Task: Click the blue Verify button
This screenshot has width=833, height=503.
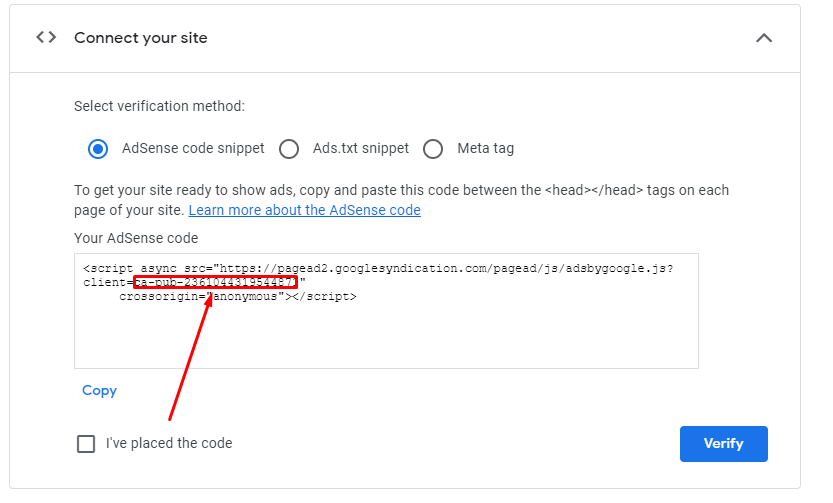Action: [x=724, y=444]
